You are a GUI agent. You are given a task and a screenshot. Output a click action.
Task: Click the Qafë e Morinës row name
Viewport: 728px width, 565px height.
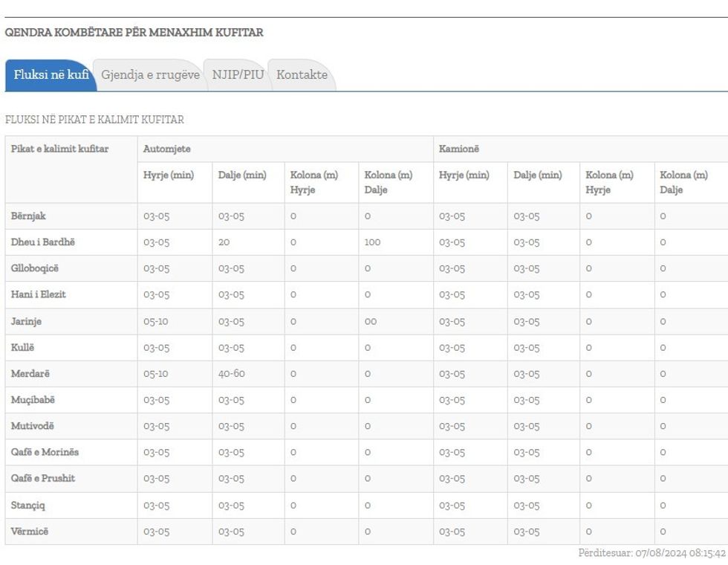(45, 452)
